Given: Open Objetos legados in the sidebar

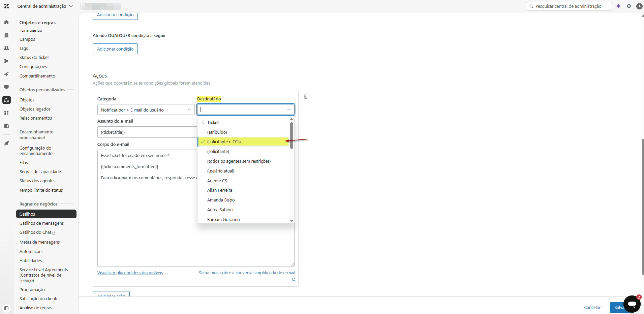Looking at the screenshot, I should click(x=35, y=109).
